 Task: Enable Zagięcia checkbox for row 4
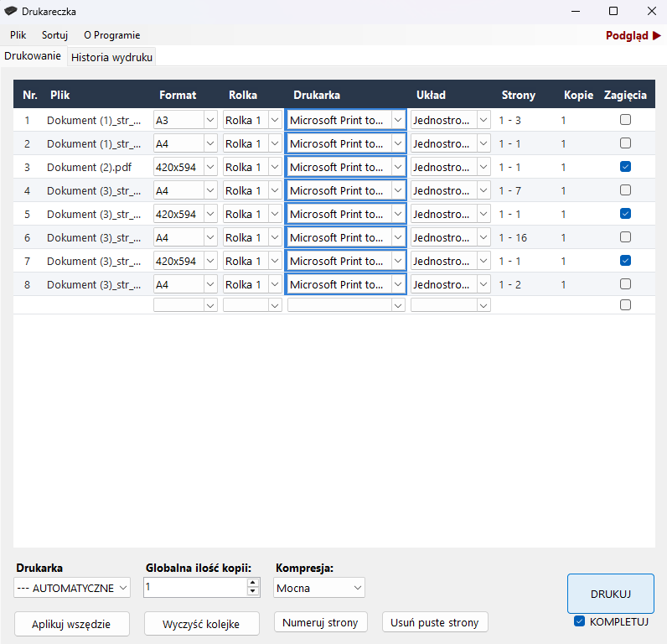click(x=625, y=190)
